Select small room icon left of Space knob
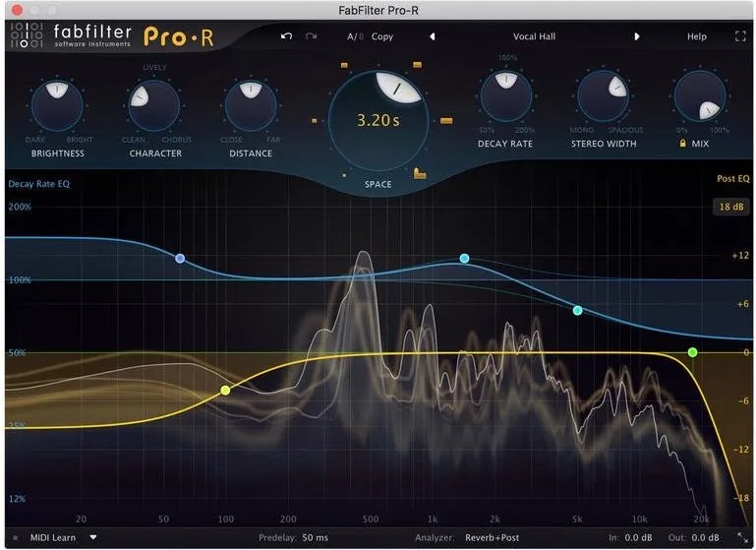The image size is (756, 550). (x=315, y=121)
